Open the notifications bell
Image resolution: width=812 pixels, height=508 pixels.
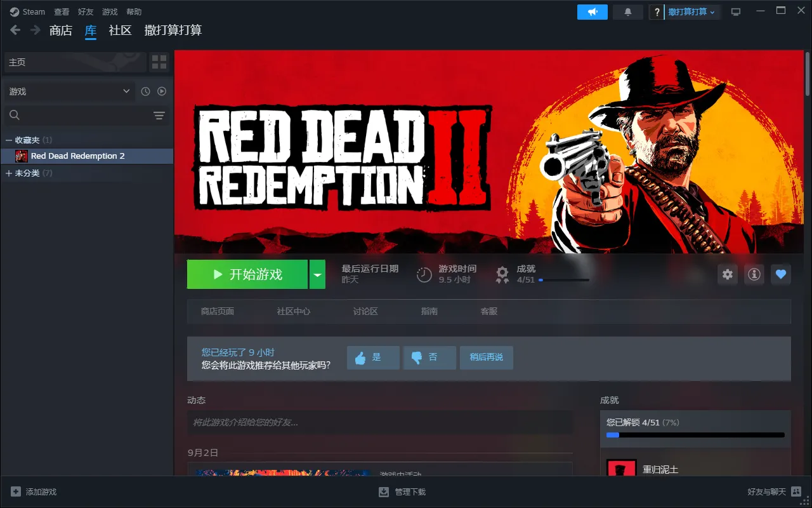point(628,12)
